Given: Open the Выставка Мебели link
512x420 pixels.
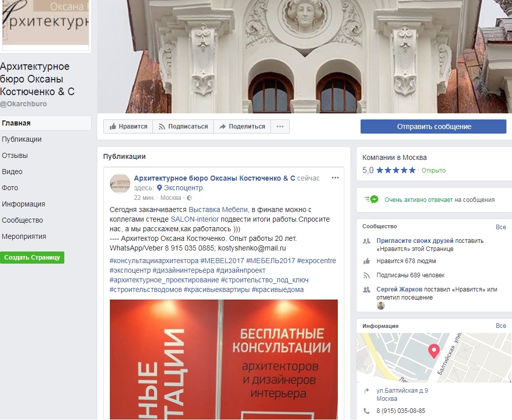Looking at the screenshot, I should (x=218, y=209).
